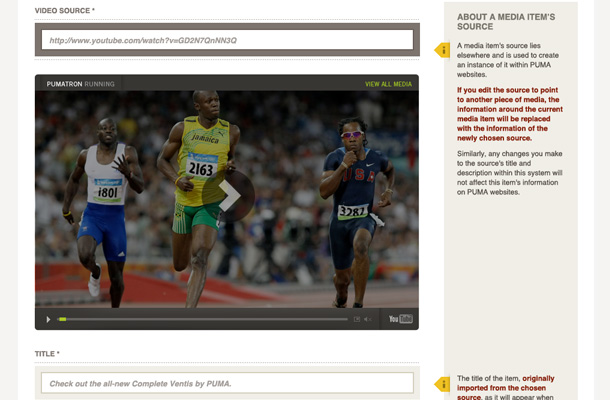Click the Title input field
The height and width of the screenshot is (400, 610).
tap(227, 383)
